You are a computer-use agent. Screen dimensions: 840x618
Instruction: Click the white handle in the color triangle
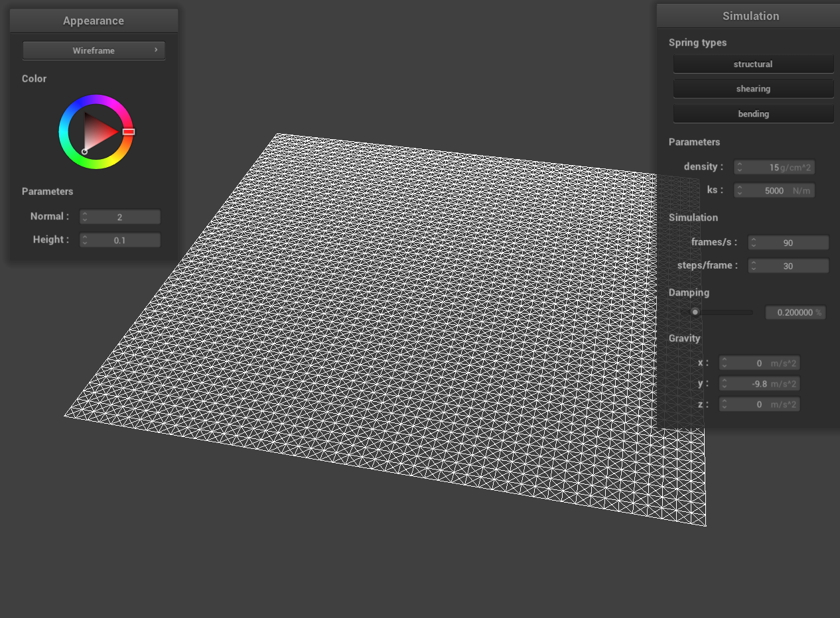click(84, 152)
